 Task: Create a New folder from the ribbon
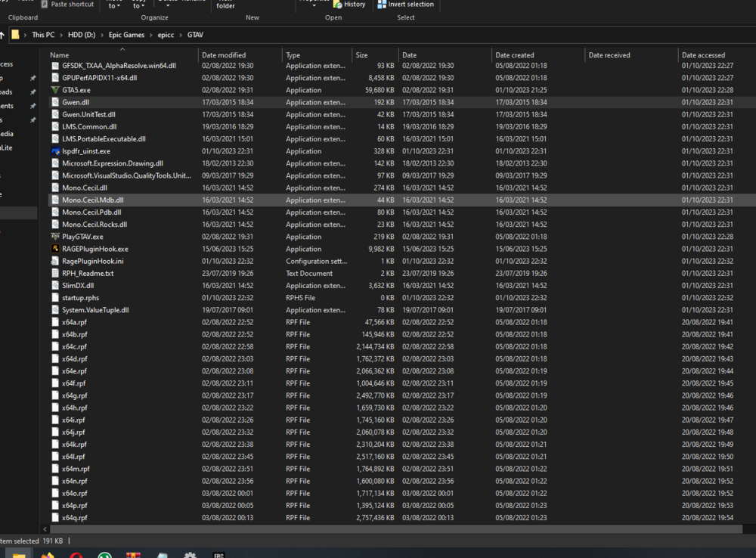(x=225, y=5)
